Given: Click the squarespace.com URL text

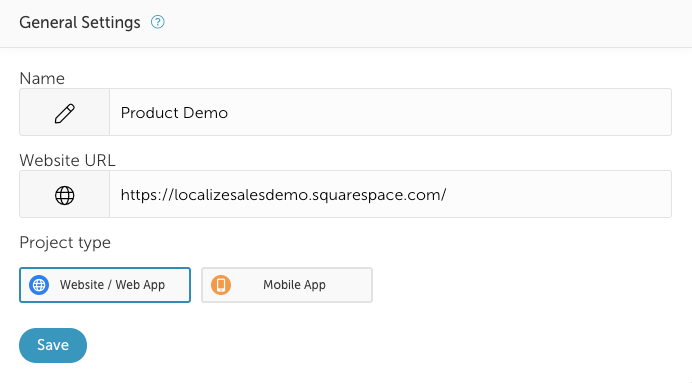Looking at the screenshot, I should pyautogui.click(x=283, y=195).
